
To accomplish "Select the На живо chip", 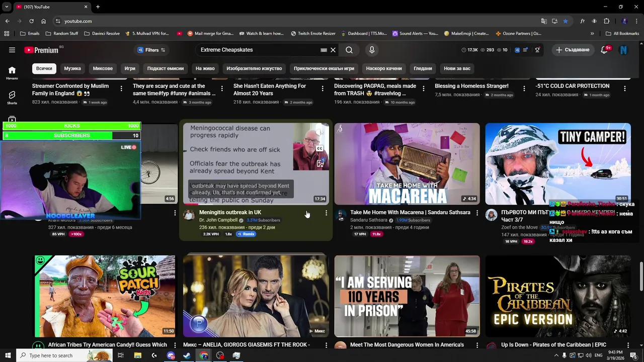I will (x=205, y=68).
